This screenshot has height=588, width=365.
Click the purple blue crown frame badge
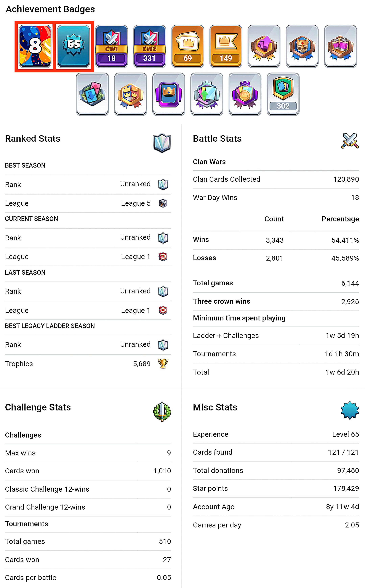pyautogui.click(x=168, y=94)
